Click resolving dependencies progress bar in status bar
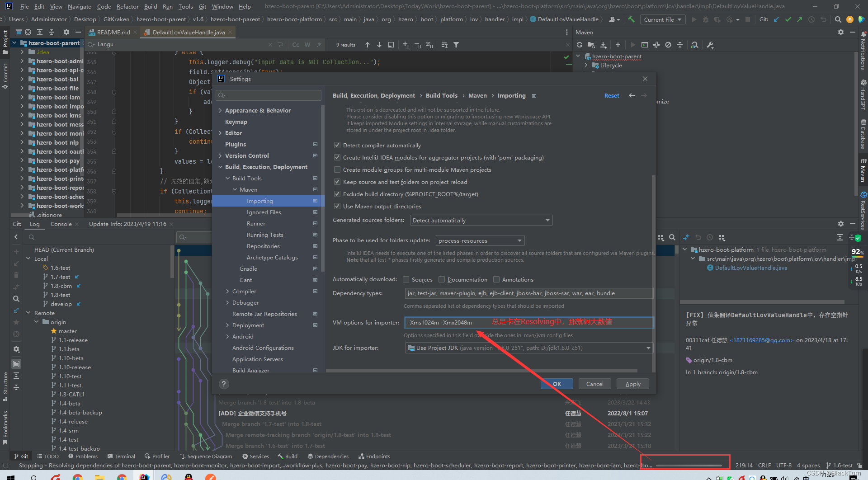Viewport: 868px width, 480px height. coord(689,465)
